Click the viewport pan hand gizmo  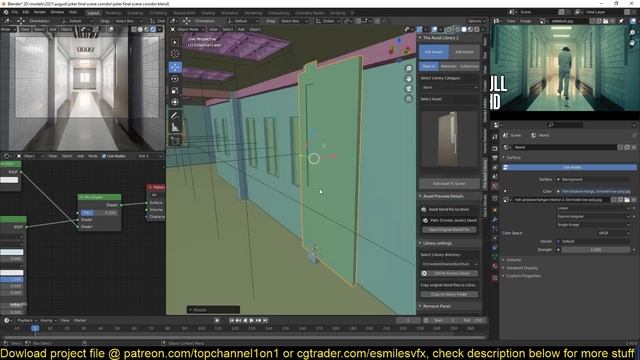click(x=409, y=78)
